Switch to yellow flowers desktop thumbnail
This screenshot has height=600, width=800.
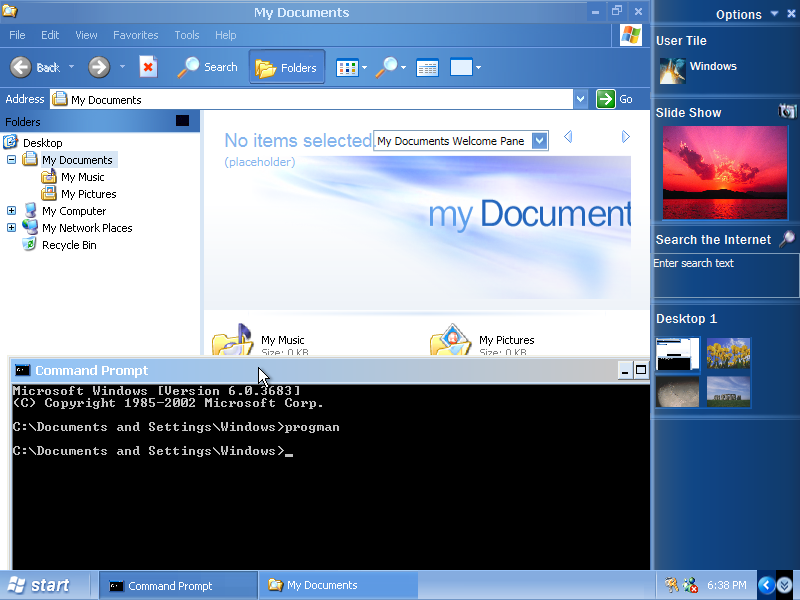(x=729, y=353)
